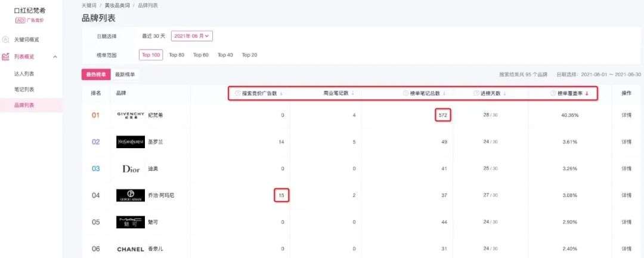Go to 美妆品类词 breadcrumb link

click(x=116, y=5)
